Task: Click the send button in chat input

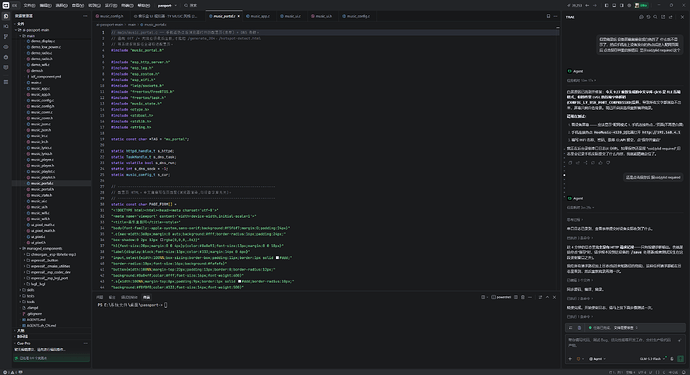Action: coord(681,359)
